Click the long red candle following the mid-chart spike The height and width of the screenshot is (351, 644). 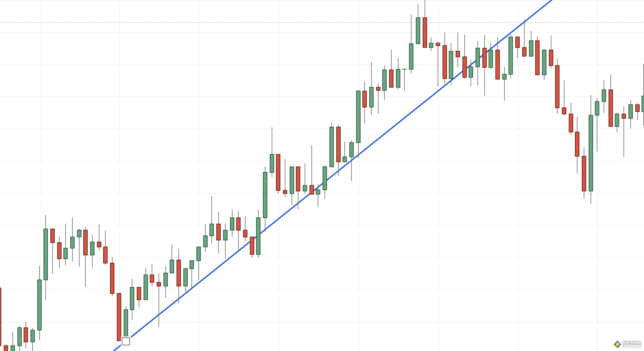pos(278,172)
